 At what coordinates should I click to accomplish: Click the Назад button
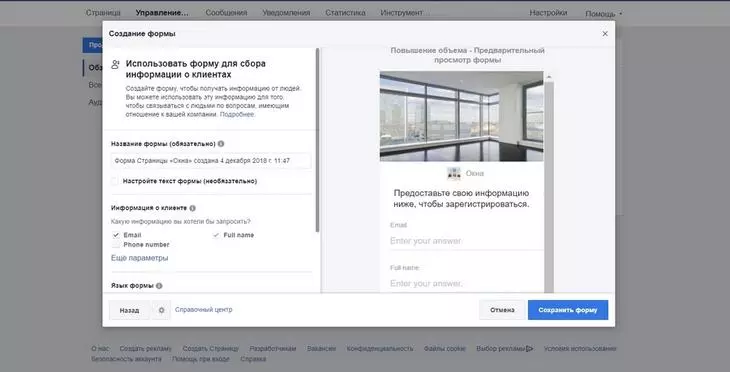click(129, 310)
